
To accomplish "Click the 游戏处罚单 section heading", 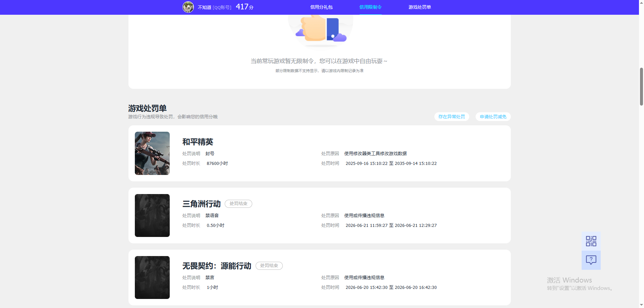I will click(147, 108).
